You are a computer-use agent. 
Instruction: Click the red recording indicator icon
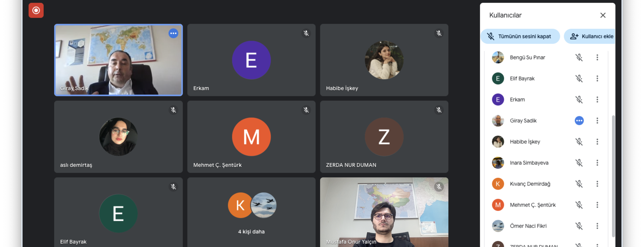36,11
